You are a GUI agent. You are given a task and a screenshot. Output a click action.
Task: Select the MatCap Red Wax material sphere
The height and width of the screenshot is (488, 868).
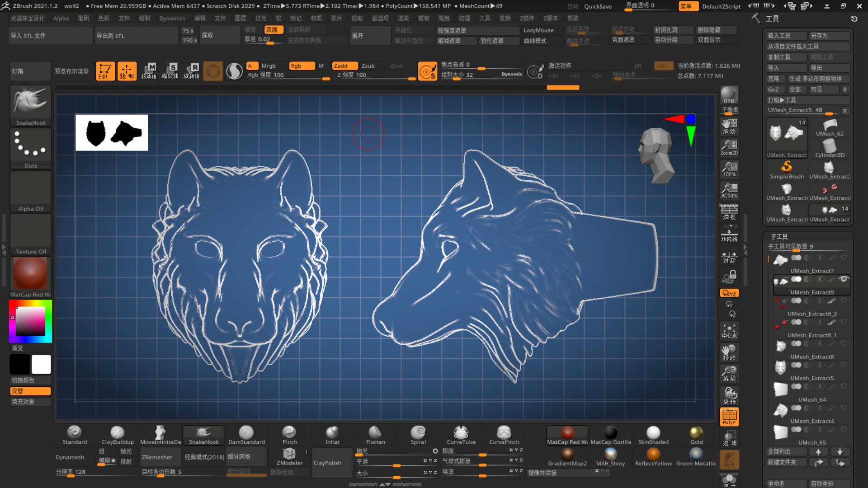[x=567, y=433]
